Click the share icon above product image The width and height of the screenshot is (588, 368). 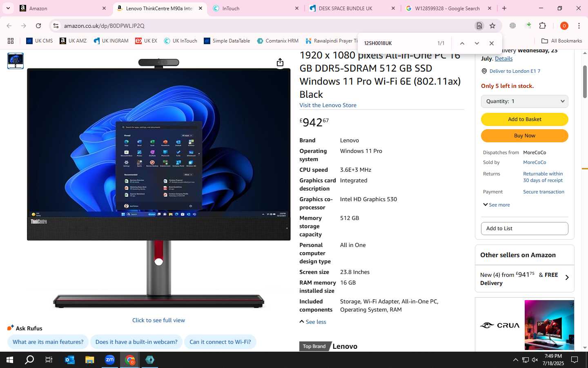(x=280, y=62)
